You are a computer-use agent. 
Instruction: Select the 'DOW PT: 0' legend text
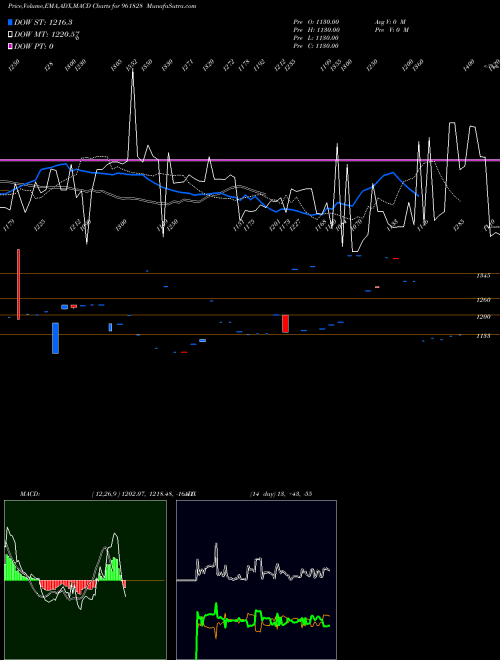tap(34, 46)
